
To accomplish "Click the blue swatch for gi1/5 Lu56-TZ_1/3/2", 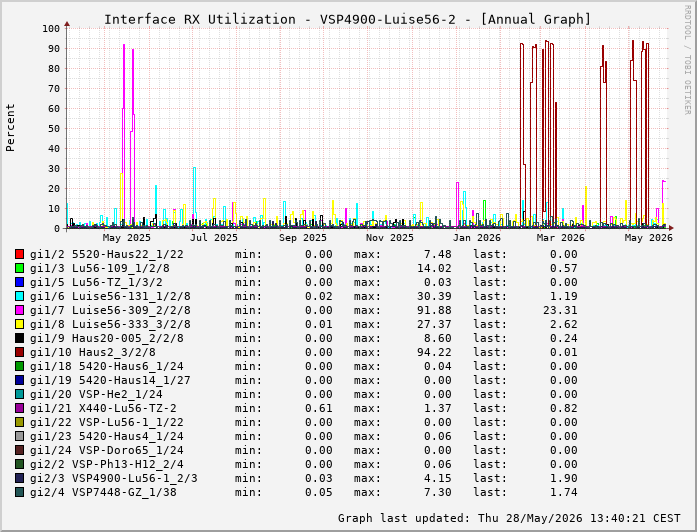I will click(19, 282).
